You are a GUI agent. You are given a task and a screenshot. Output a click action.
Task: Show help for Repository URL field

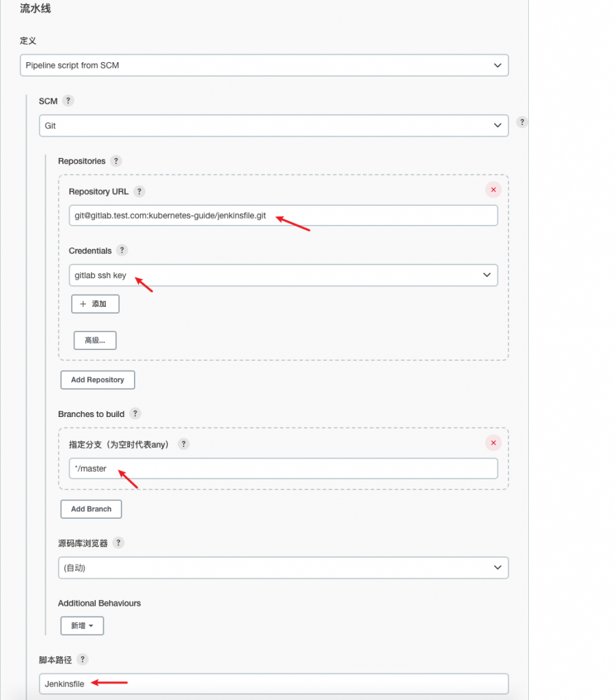[x=139, y=191]
